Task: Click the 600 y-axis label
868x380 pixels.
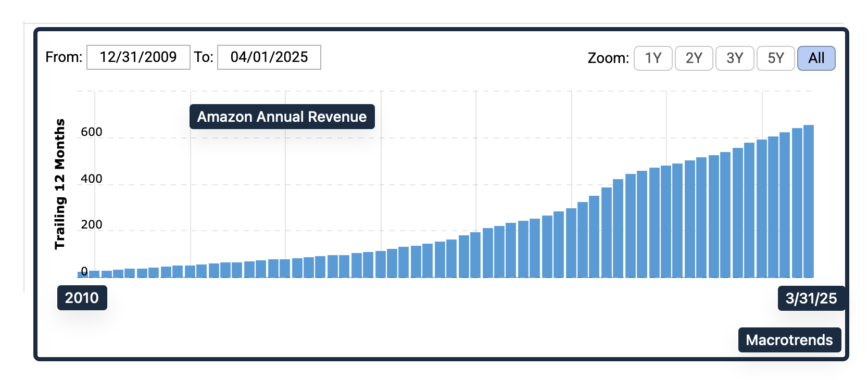Action: 92,132
